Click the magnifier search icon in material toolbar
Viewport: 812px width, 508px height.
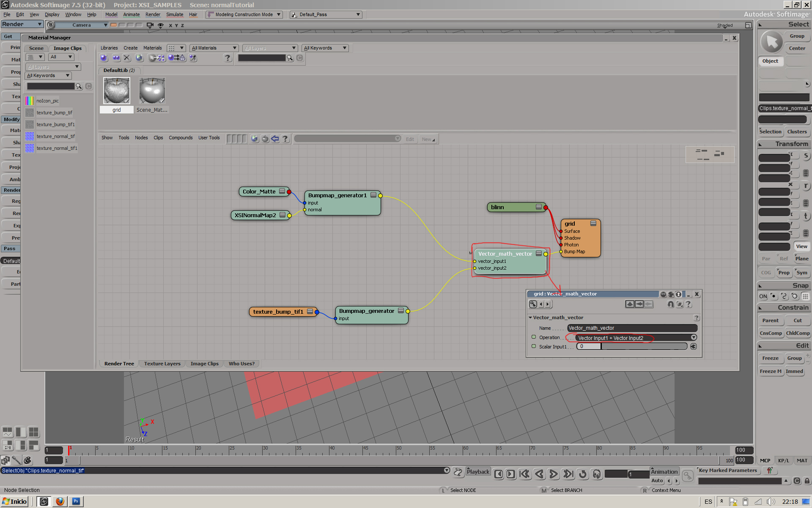point(290,58)
